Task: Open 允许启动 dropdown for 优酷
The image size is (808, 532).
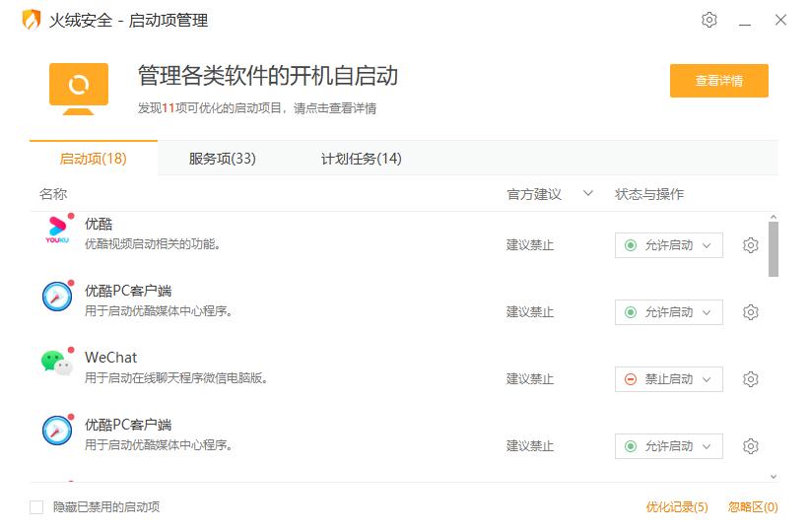Action: (668, 245)
